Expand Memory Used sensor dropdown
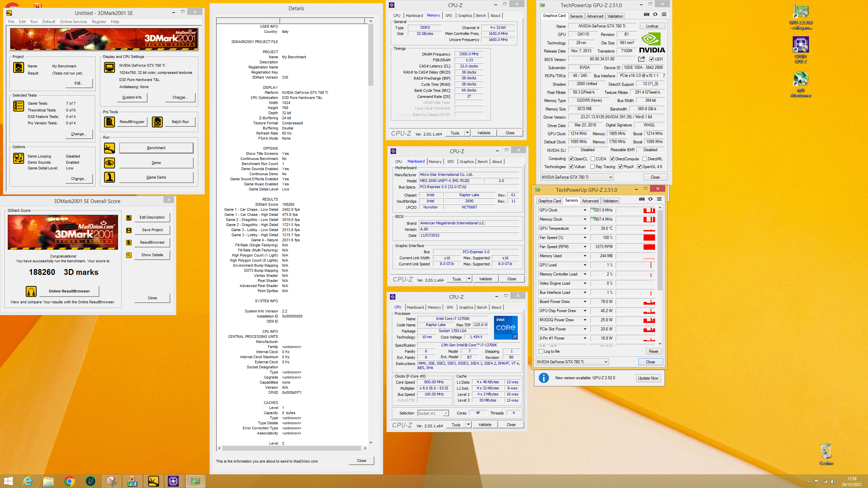The image size is (868, 488). pos(585,256)
